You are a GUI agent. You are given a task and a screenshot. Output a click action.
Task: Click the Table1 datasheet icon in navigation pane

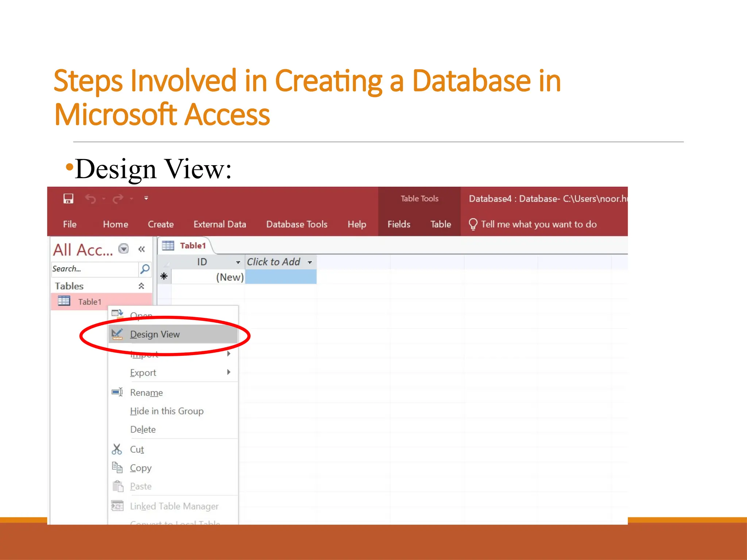point(64,301)
